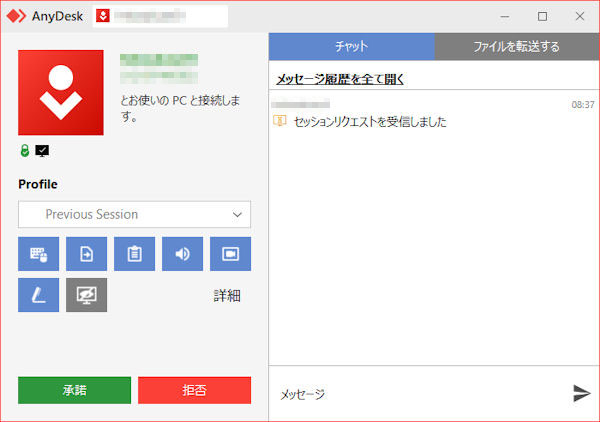Click the green encryption lock icon
The width and height of the screenshot is (600, 422).
tap(25, 151)
